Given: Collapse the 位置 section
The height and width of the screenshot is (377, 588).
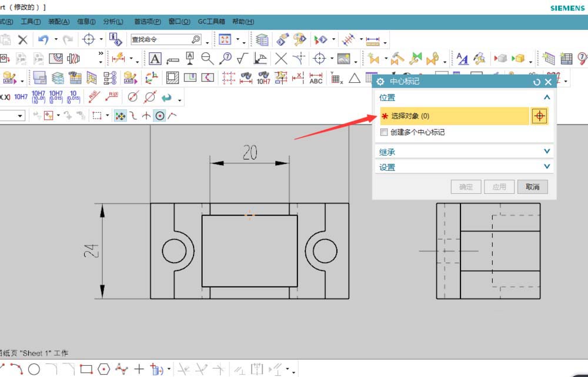Looking at the screenshot, I should [547, 97].
